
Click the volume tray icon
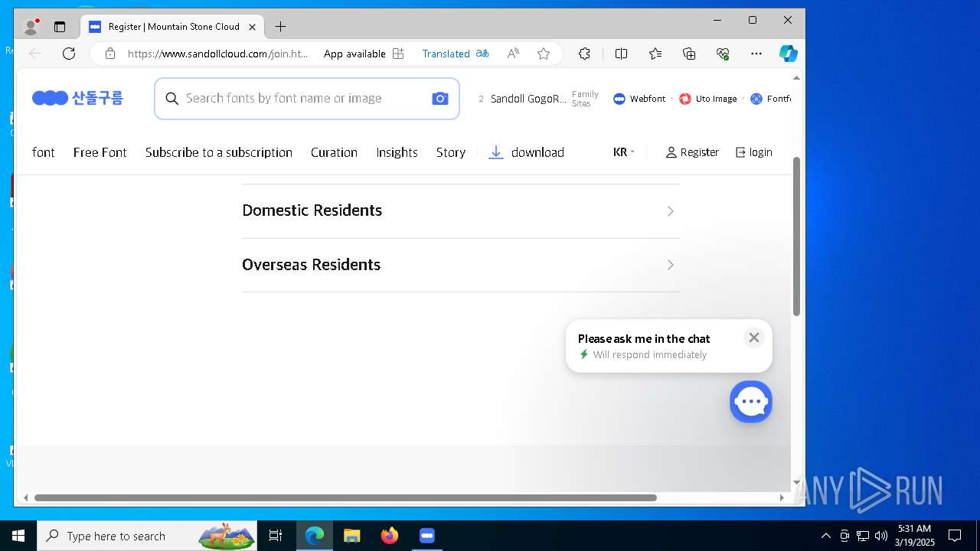pyautogui.click(x=881, y=536)
